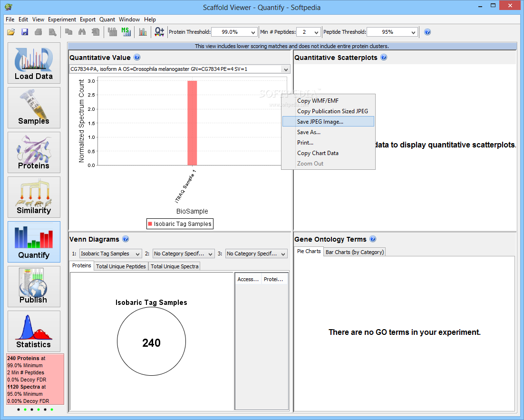The image size is (524, 420).
Task: Open Venn category 3 dropdown
Action: click(256, 254)
